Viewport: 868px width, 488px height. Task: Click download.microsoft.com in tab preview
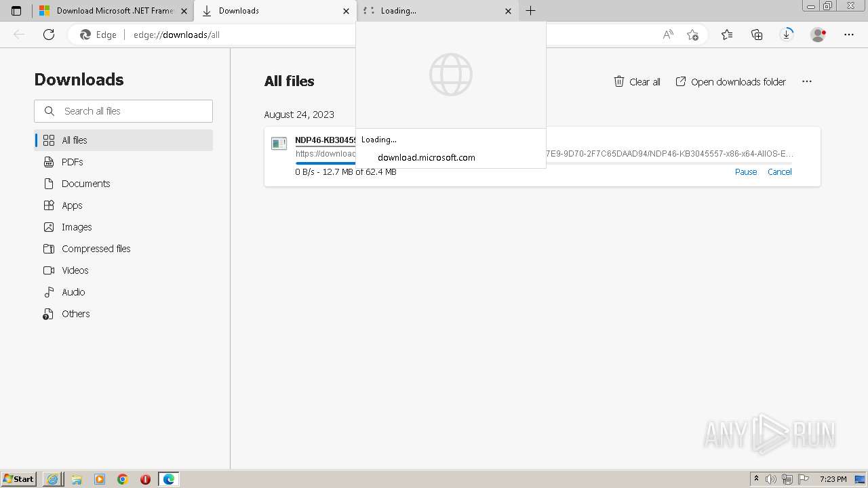click(x=427, y=157)
